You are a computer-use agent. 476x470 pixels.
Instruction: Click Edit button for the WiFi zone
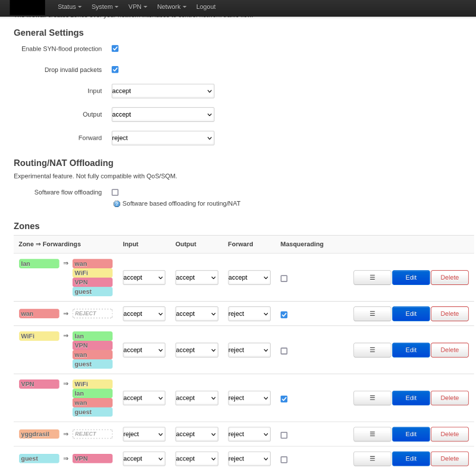[x=411, y=350]
